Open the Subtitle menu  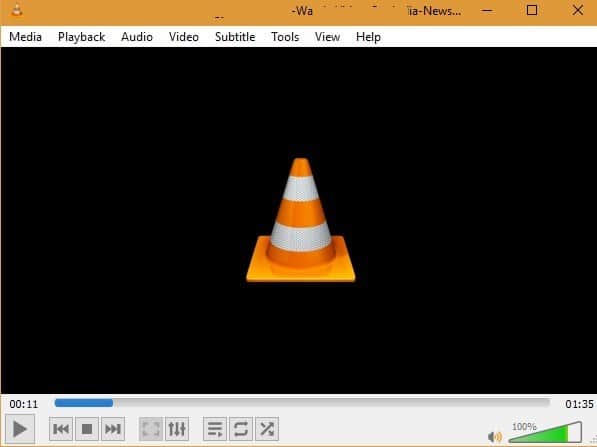pyautogui.click(x=235, y=37)
